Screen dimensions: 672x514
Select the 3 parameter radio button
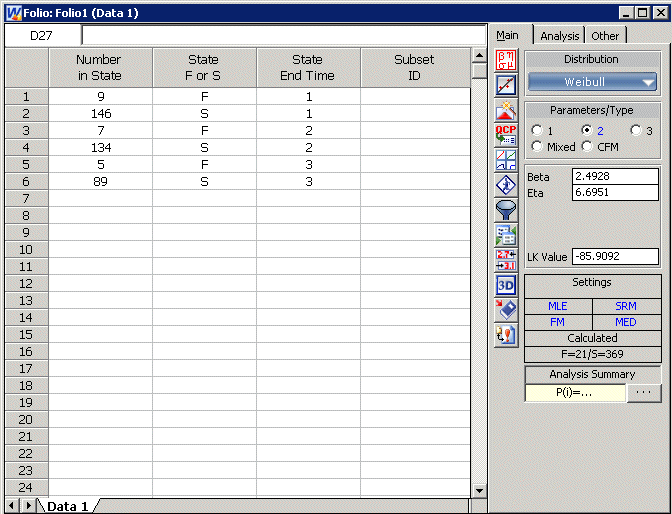[636, 131]
